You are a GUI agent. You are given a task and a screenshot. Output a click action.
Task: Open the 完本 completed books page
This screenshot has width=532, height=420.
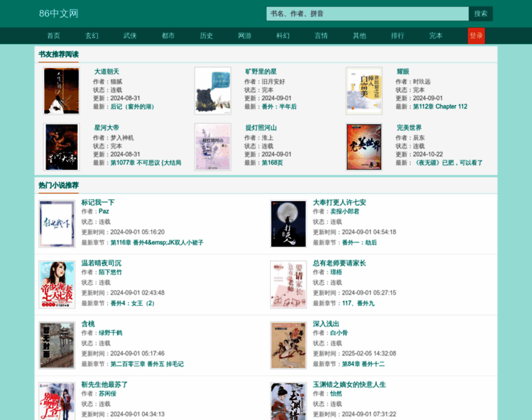point(435,36)
